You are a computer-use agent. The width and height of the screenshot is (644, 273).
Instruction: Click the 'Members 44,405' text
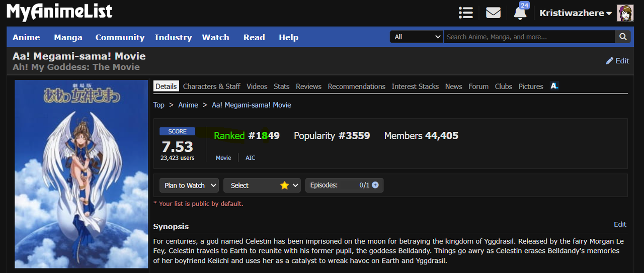[421, 136]
